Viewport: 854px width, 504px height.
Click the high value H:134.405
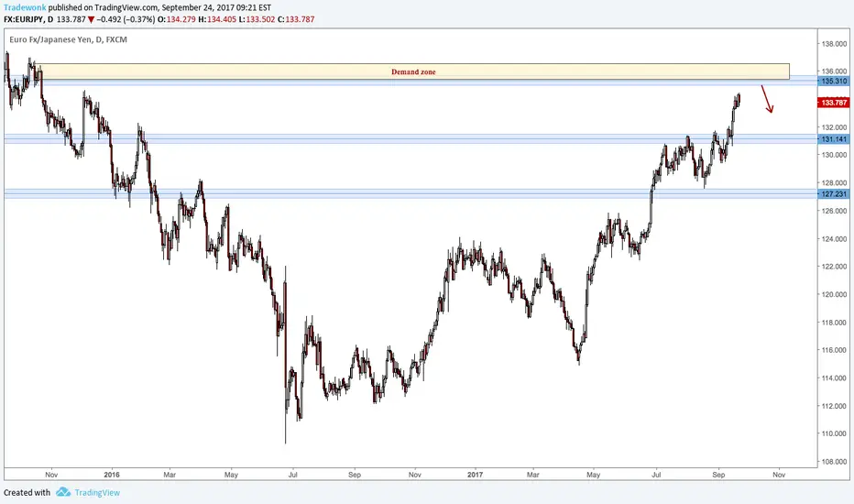click(x=217, y=19)
